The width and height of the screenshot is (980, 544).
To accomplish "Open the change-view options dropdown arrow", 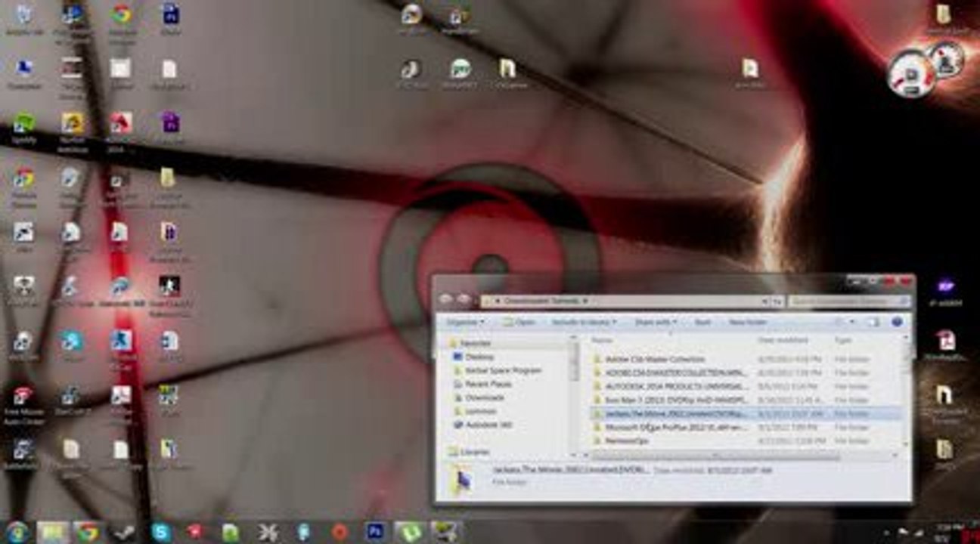I will coord(854,322).
